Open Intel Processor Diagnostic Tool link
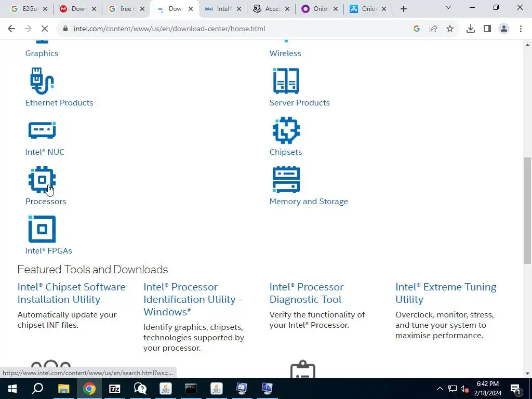532x399 pixels. coord(307,293)
